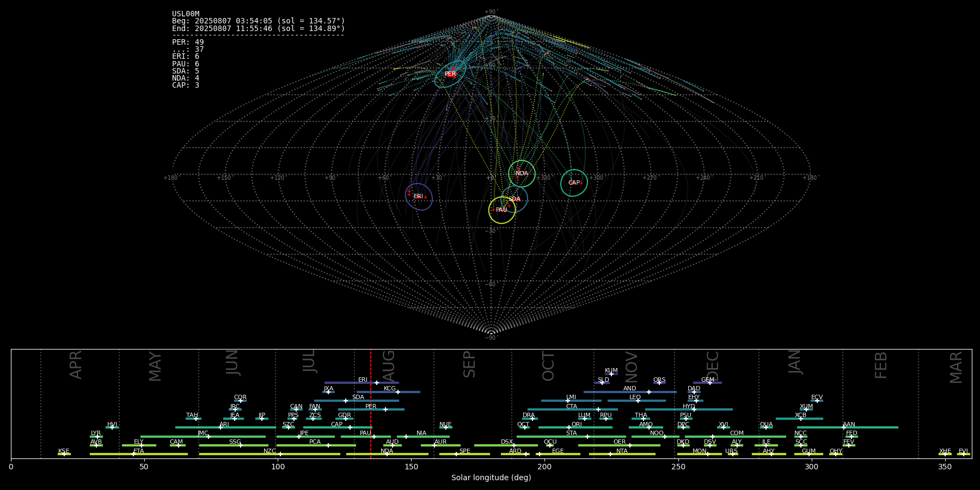Click the PER radiant circle on sky map
This screenshot has width=980, height=490.
click(x=450, y=74)
